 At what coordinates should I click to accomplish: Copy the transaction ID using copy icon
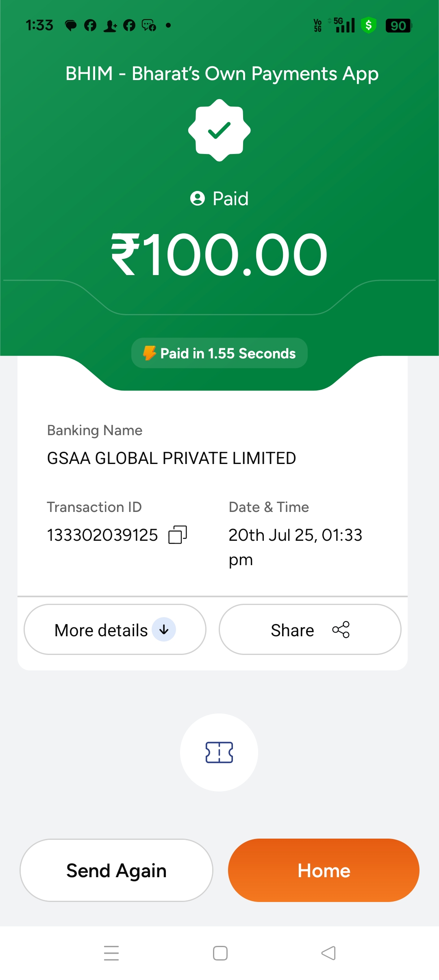[178, 535]
